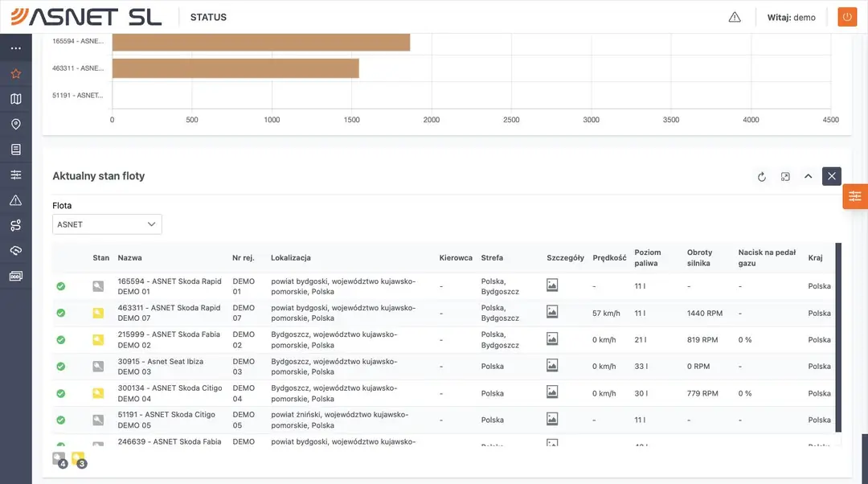Maximize the Aktualny stan floty panel

[785, 177]
